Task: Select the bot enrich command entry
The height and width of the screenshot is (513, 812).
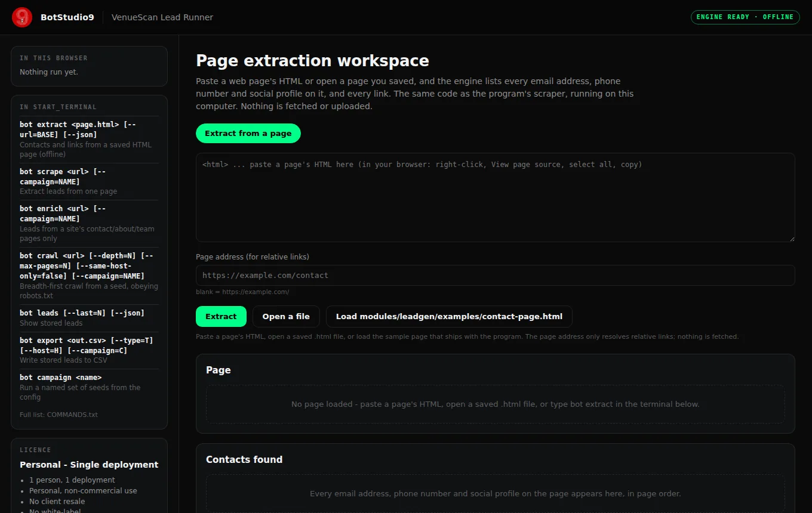Action: (x=89, y=223)
